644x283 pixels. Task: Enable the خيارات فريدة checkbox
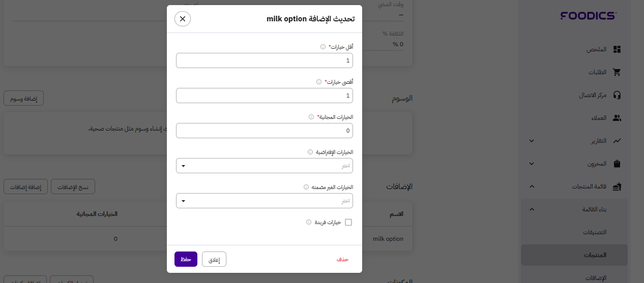point(348,222)
